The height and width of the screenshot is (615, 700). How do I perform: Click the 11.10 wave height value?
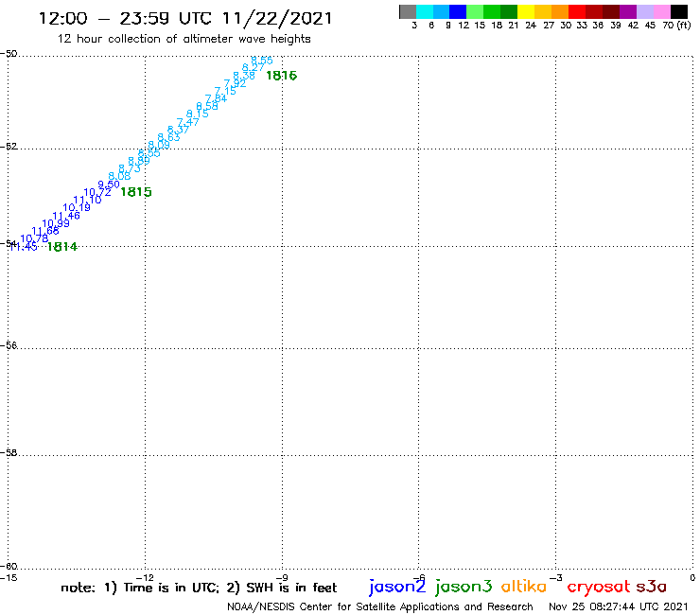coord(87,200)
